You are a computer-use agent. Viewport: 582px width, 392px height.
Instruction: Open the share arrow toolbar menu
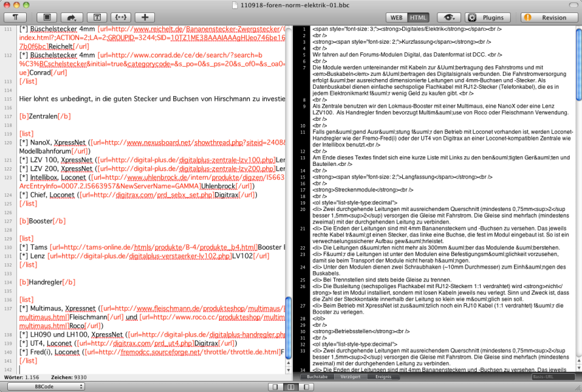[x=71, y=17]
